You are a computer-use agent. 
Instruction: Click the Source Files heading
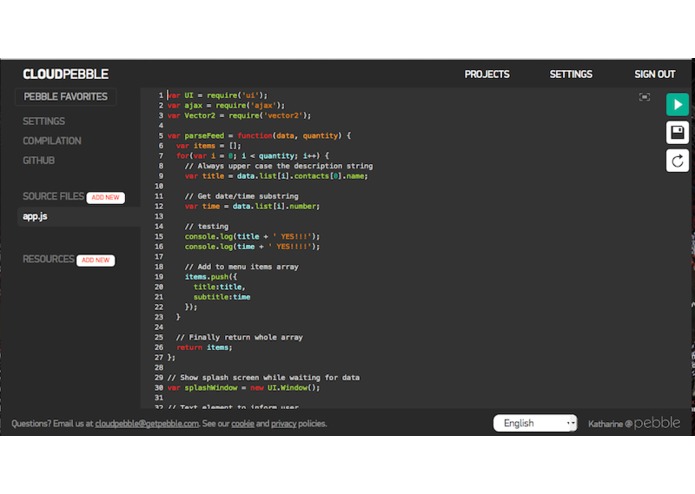pos(53,196)
